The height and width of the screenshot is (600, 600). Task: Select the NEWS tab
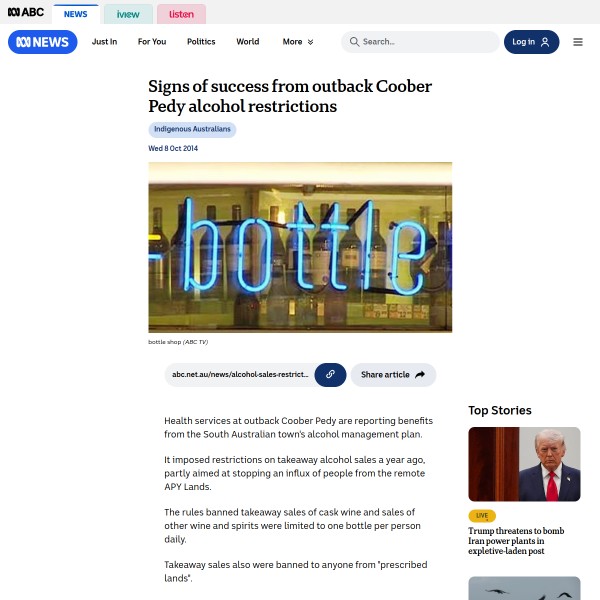tap(75, 14)
